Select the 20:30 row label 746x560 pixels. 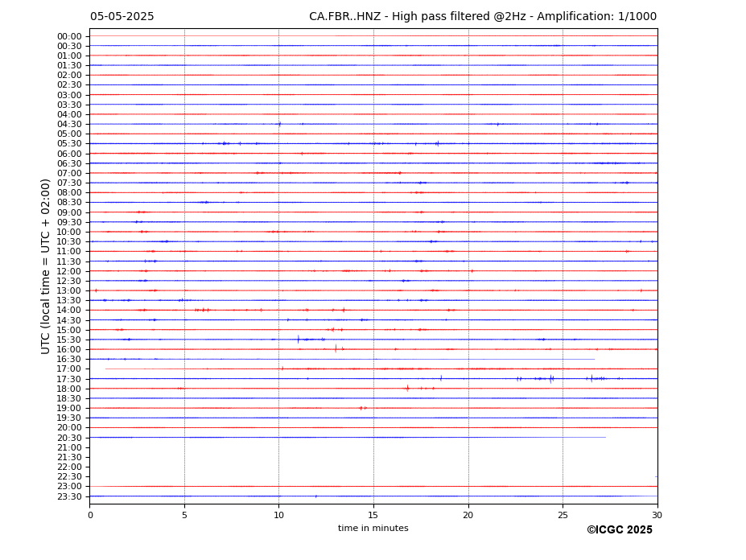point(69,439)
